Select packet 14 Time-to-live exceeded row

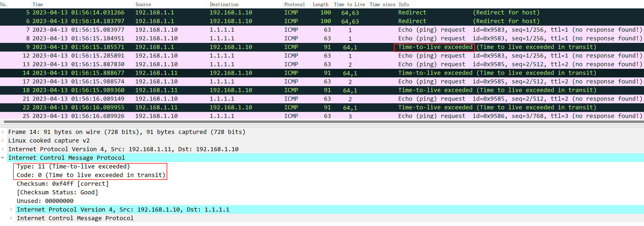click(322, 73)
